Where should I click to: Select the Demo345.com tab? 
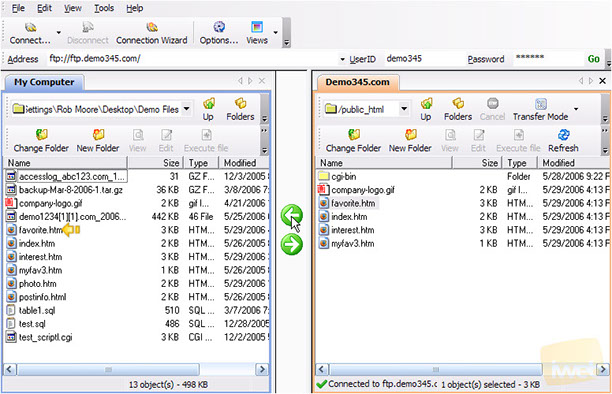[x=358, y=82]
